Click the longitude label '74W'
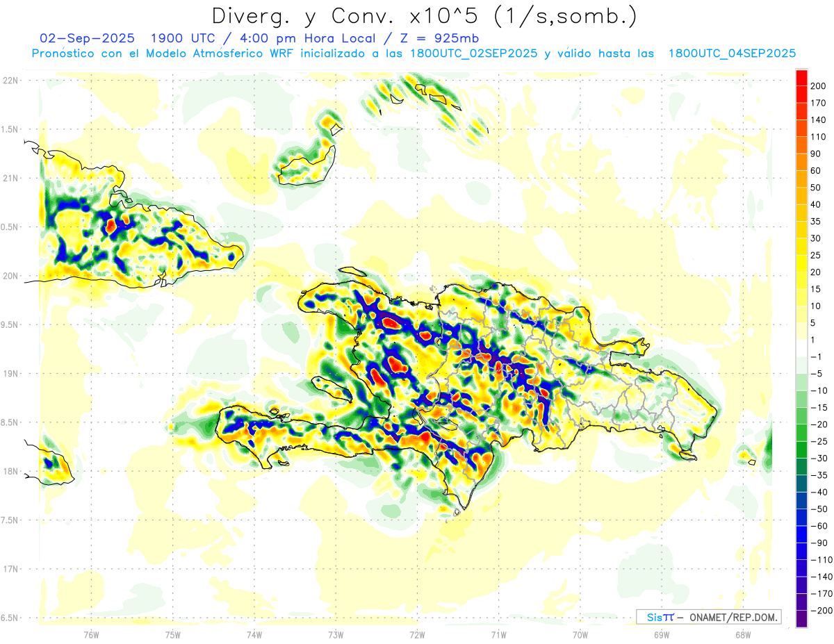 click(254, 634)
